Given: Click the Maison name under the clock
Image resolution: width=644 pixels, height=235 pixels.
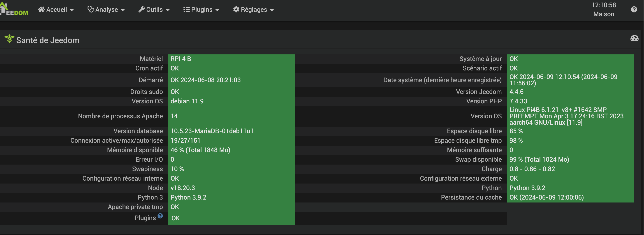Looking at the screenshot, I should (x=604, y=14).
